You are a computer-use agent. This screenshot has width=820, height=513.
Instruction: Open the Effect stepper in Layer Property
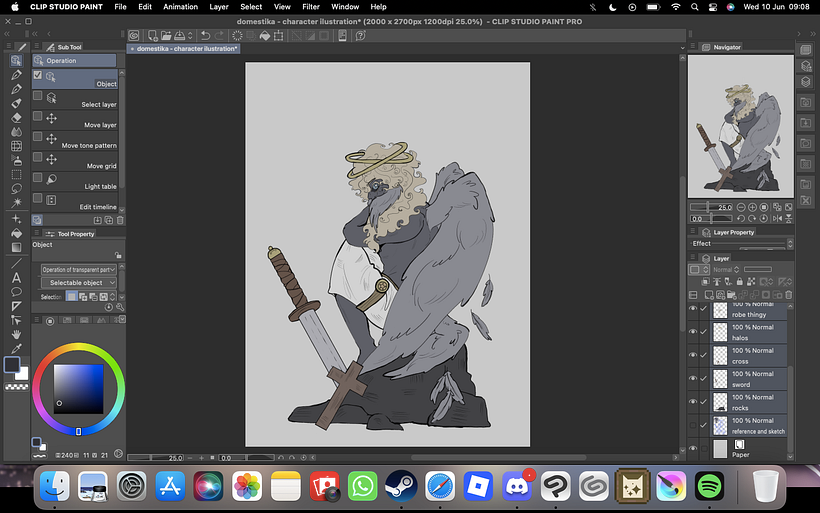pyautogui.click(x=790, y=244)
